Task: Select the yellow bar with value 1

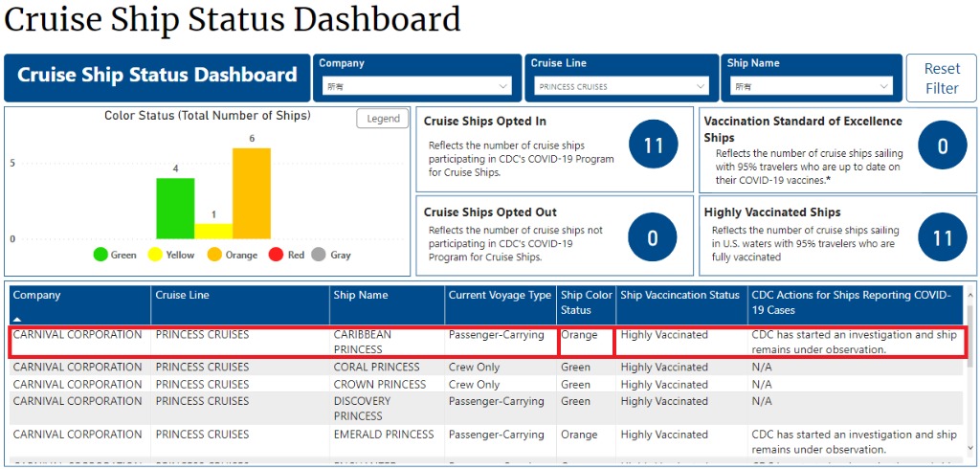Action: point(213,232)
